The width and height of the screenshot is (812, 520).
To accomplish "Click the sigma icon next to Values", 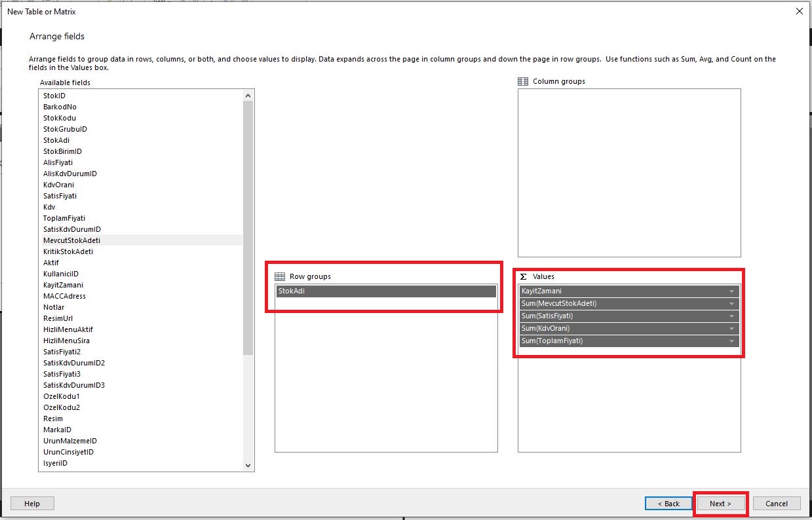I will [x=524, y=276].
